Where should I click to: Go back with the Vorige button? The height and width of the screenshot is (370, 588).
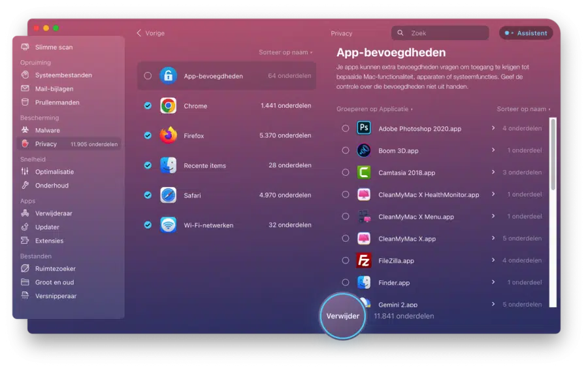[x=151, y=33]
